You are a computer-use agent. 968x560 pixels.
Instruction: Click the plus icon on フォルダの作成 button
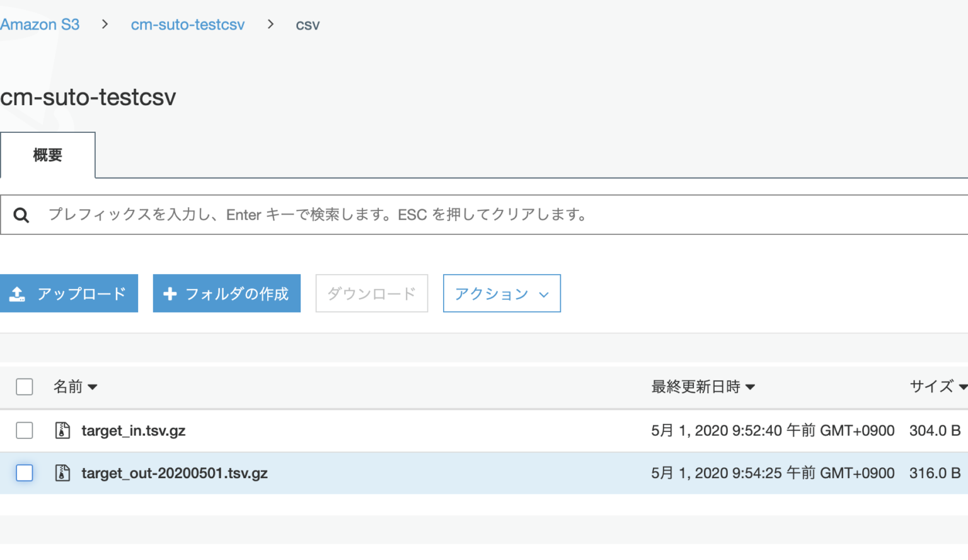click(170, 293)
